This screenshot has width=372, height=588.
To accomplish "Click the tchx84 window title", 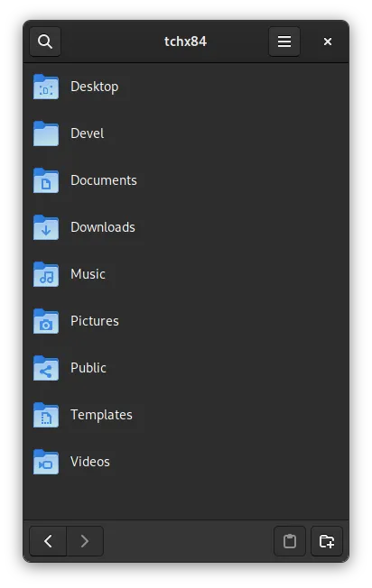I will click(x=185, y=41).
